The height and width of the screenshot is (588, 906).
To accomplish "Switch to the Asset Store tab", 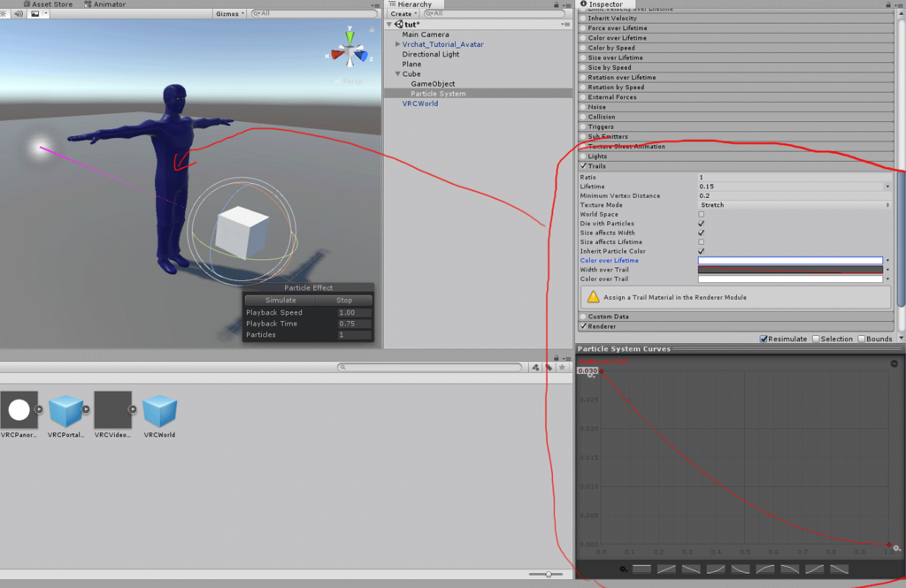I will tap(48, 4).
